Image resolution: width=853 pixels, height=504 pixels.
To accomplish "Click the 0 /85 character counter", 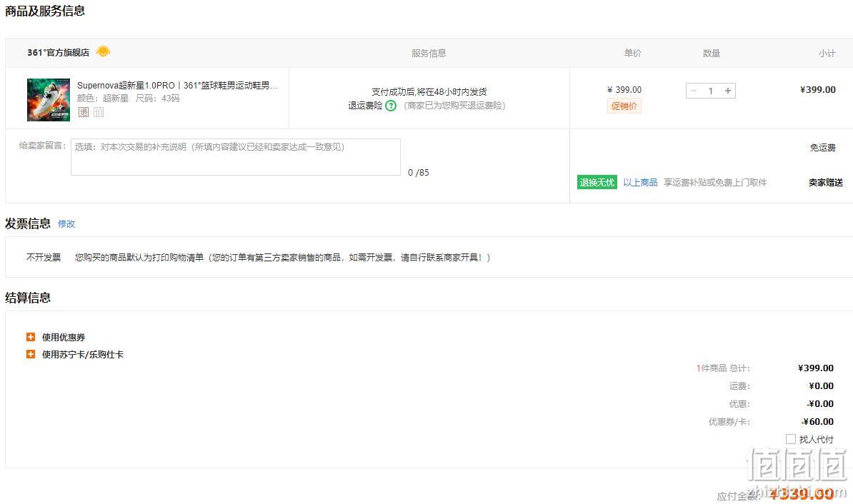I will pyautogui.click(x=419, y=172).
